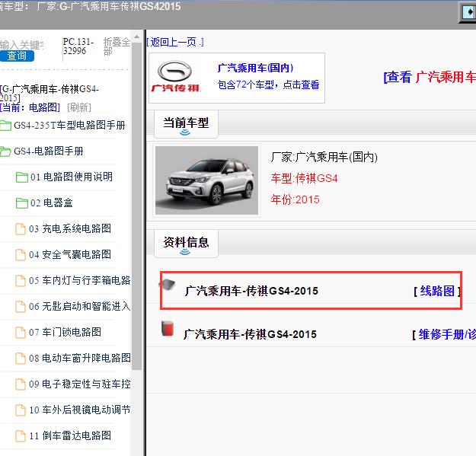This screenshot has width=476, height=456.
Task: Click the file icon of 05 车内灯与行李箱电路
Action: point(21,281)
